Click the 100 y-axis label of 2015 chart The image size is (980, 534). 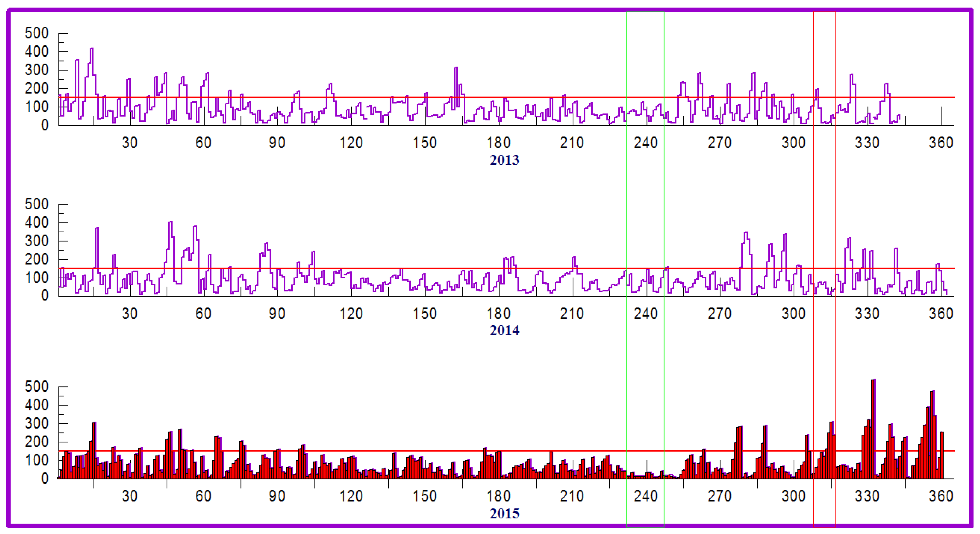[37, 460]
